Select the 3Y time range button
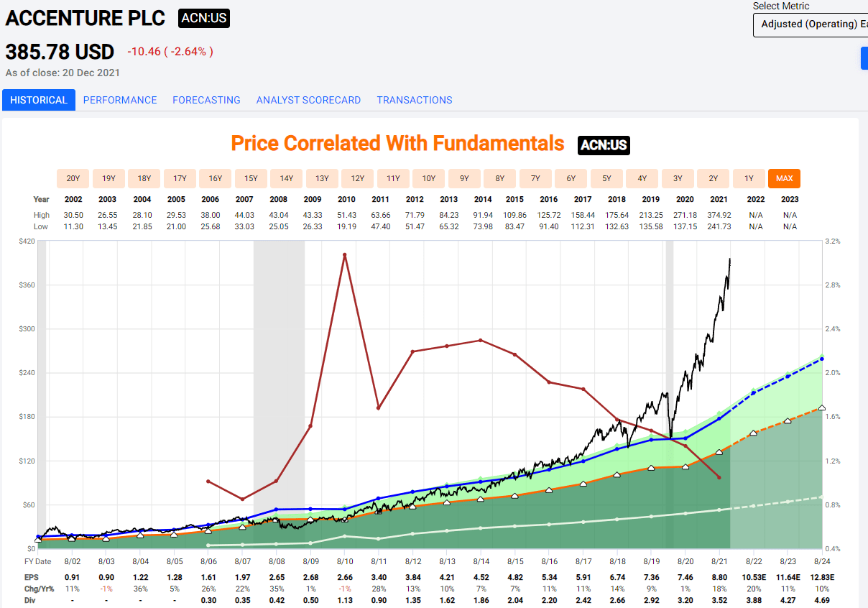The image size is (868, 608). [678, 178]
